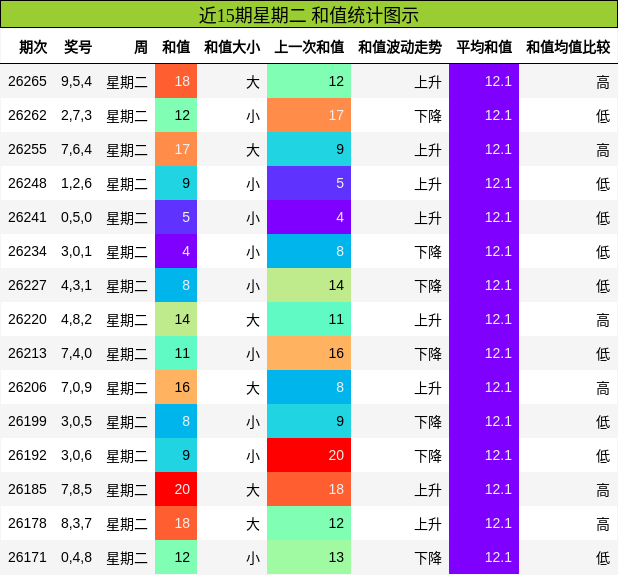Click the 和值均值比较 column header
The height and width of the screenshot is (575, 618).
[x=568, y=47]
